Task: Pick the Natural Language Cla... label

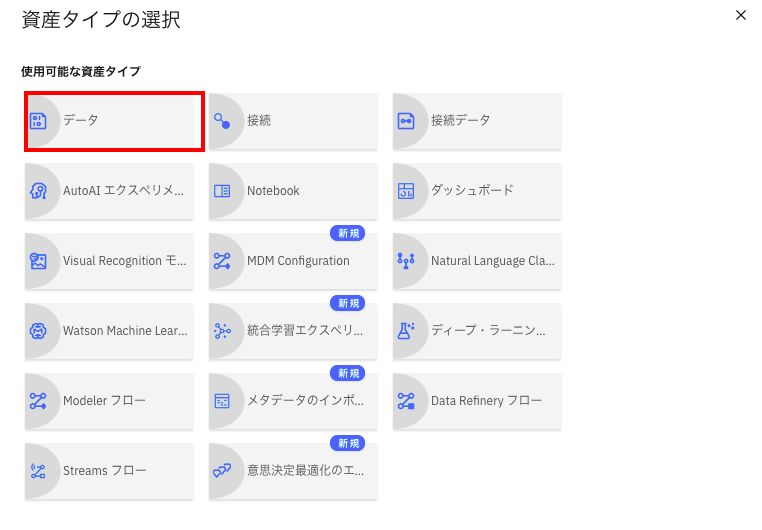Action: point(493,260)
